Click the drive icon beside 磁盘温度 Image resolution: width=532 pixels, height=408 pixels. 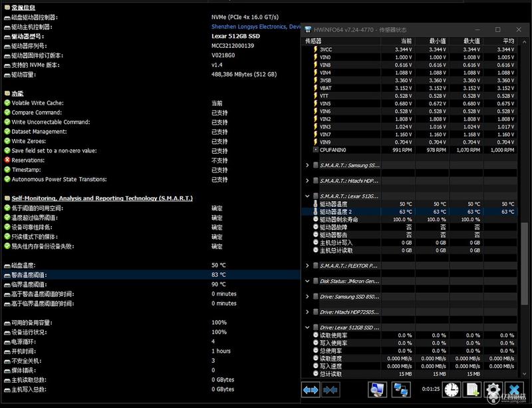point(7,266)
